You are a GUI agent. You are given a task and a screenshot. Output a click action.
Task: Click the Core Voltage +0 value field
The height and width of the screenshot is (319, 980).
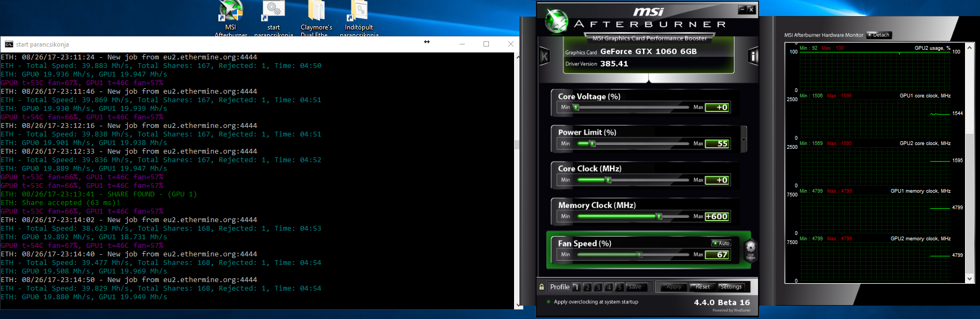coord(717,107)
